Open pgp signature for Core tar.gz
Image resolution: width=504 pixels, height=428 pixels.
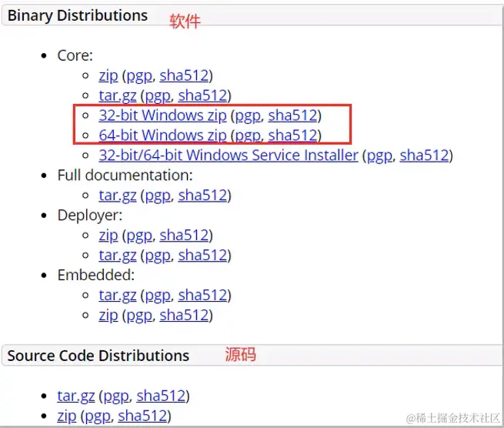[x=158, y=96]
